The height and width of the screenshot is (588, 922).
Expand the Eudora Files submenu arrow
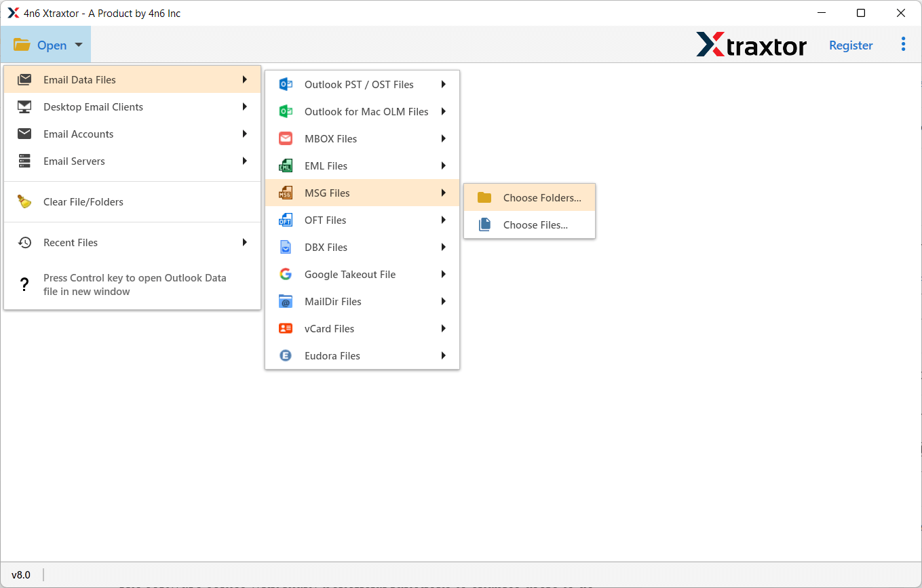click(x=443, y=355)
